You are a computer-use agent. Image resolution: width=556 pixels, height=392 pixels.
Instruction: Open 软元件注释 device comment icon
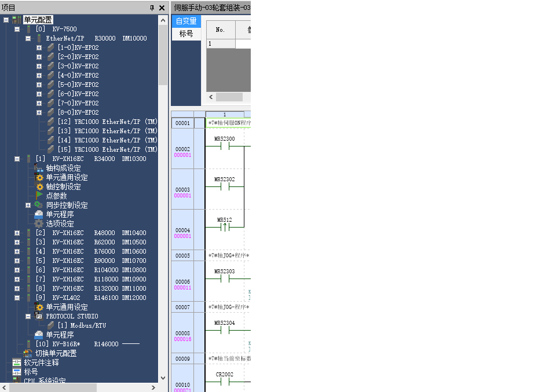tap(17, 362)
